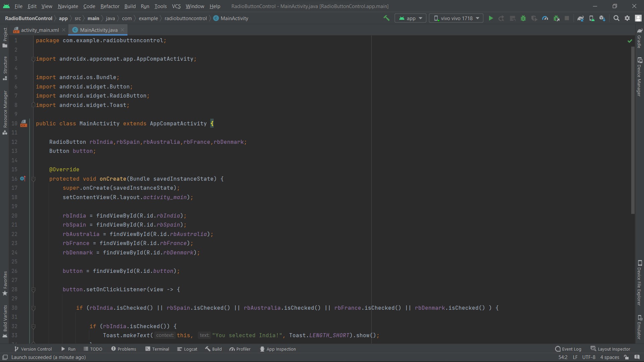Start debugging with the green bug icon
This screenshot has height=362, width=644.
pos(523,18)
